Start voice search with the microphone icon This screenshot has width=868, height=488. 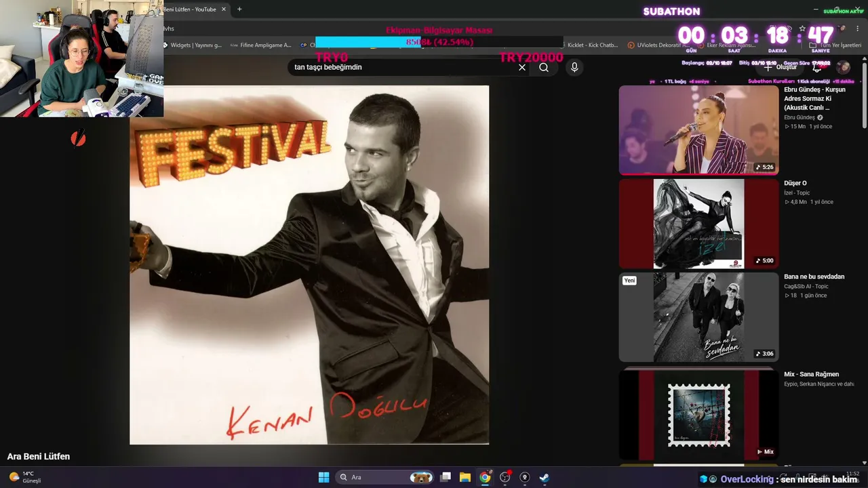tap(574, 68)
